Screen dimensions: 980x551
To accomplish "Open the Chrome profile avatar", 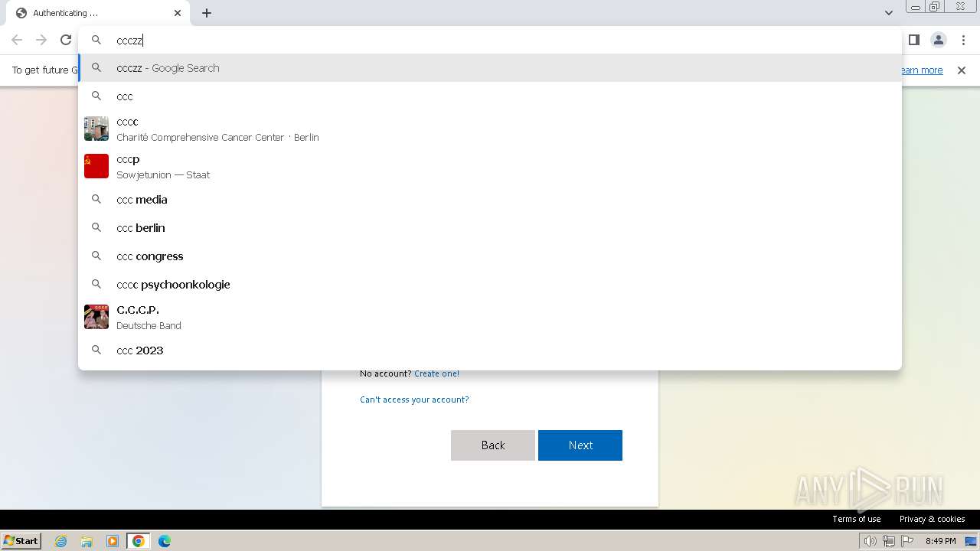I will point(938,40).
